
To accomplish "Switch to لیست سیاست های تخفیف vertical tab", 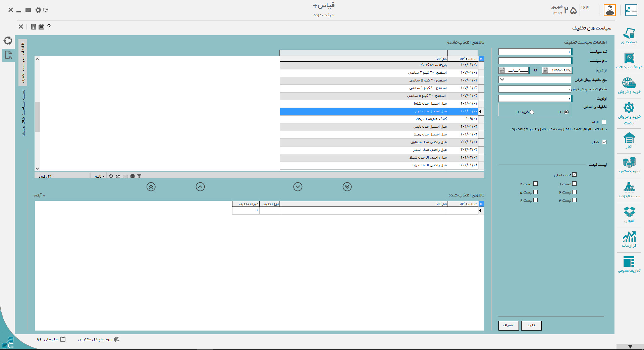I will 23,113.
